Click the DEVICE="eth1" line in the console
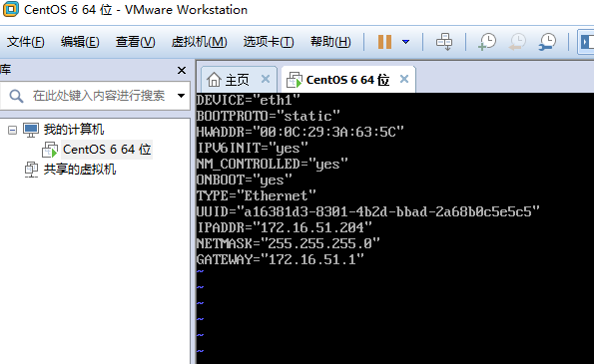 click(x=249, y=101)
